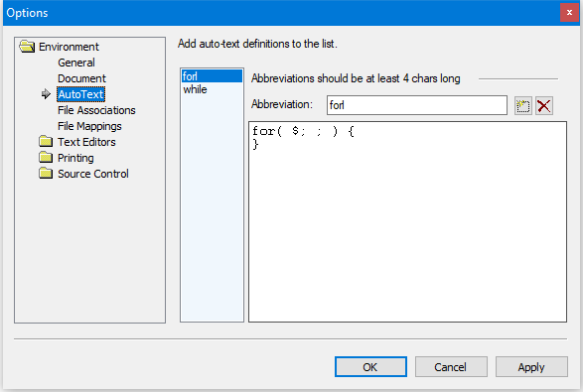The image size is (583, 392).
Task: Click inside the auto-text code editor
Action: [407, 222]
